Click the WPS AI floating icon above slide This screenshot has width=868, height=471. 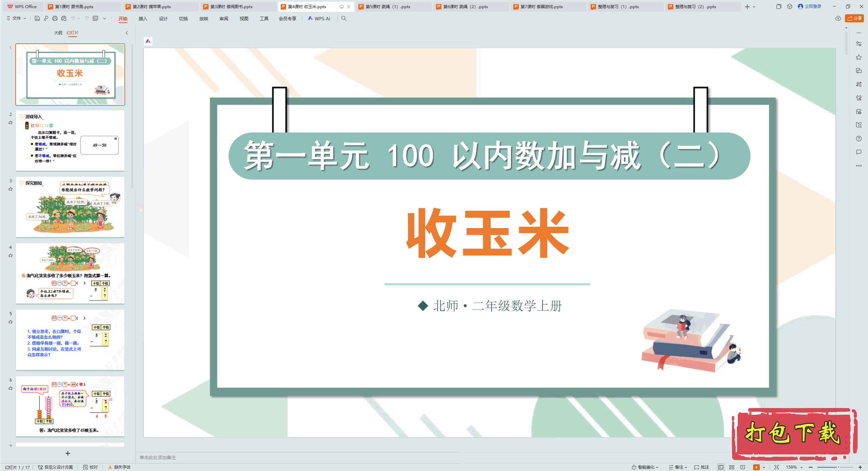148,41
